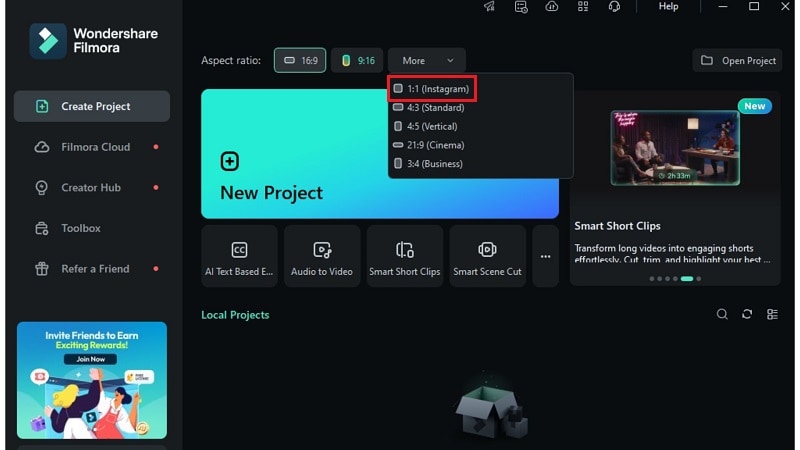Viewport: 800px width, 450px height.
Task: Click the Creator Hub lightbulb icon
Action: 41,188
